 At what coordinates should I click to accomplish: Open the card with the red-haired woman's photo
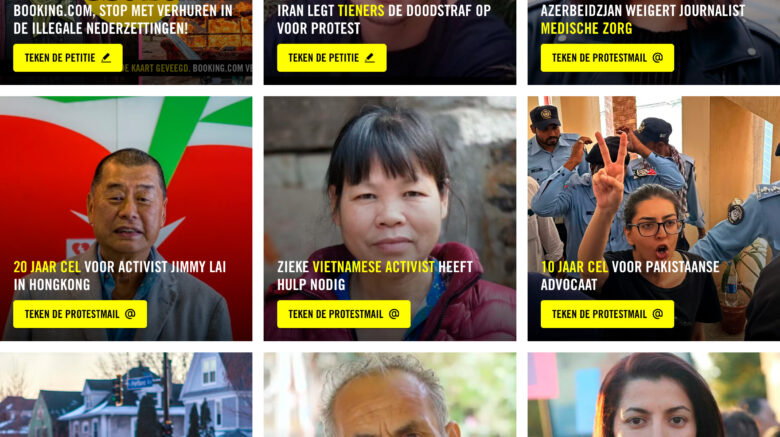654,395
